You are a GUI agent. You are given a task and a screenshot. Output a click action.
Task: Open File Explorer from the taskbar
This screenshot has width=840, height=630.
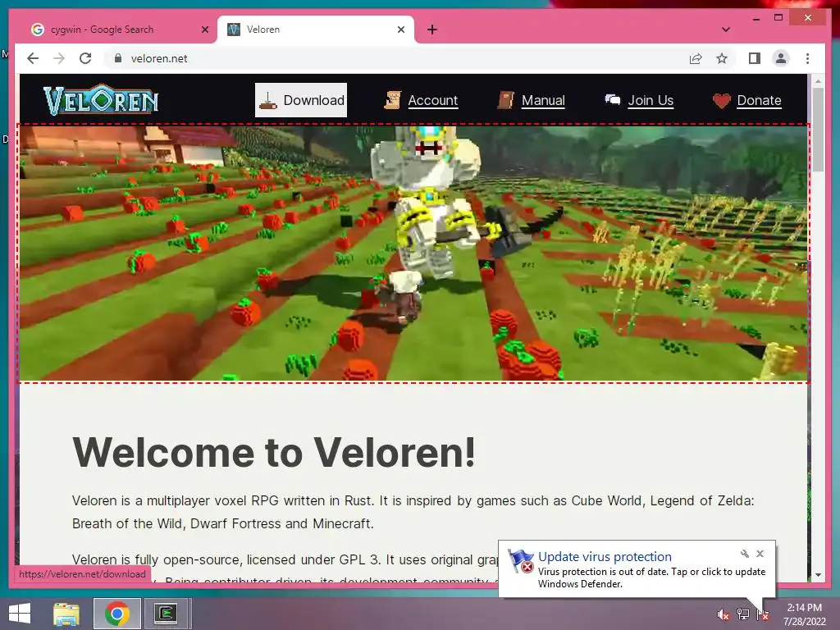point(66,614)
